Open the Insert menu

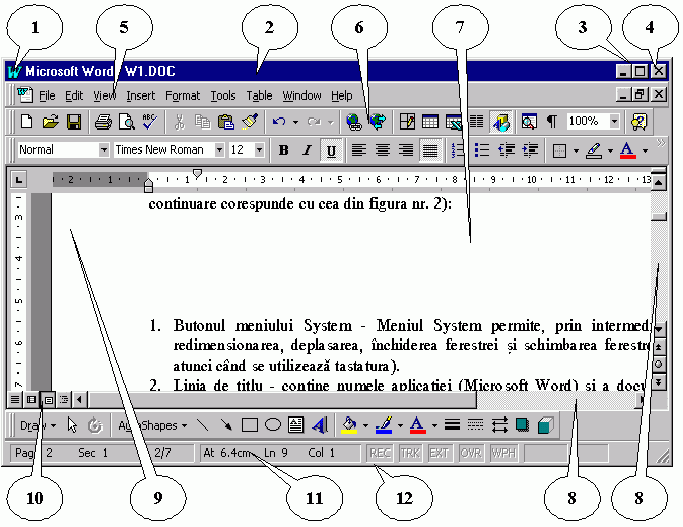pos(140,95)
